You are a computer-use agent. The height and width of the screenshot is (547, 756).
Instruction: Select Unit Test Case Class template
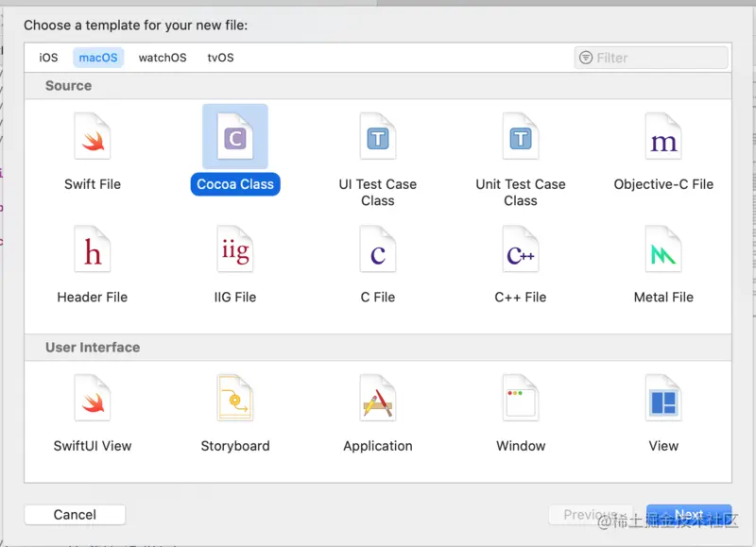click(x=521, y=139)
